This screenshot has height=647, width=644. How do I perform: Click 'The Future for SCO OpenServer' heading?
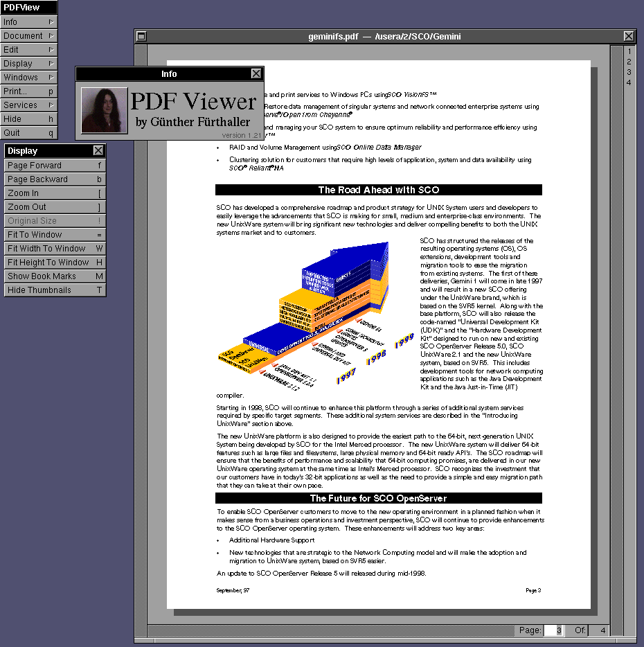(x=378, y=498)
